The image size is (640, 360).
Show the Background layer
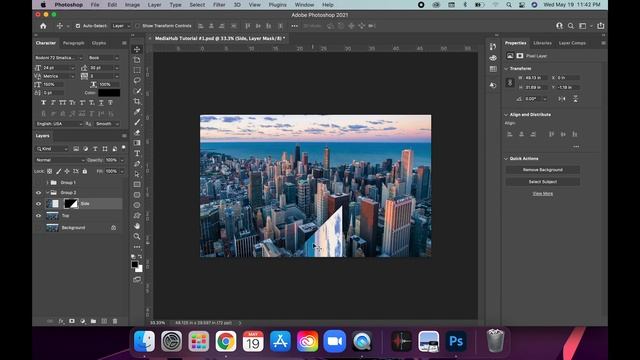[x=38, y=228]
